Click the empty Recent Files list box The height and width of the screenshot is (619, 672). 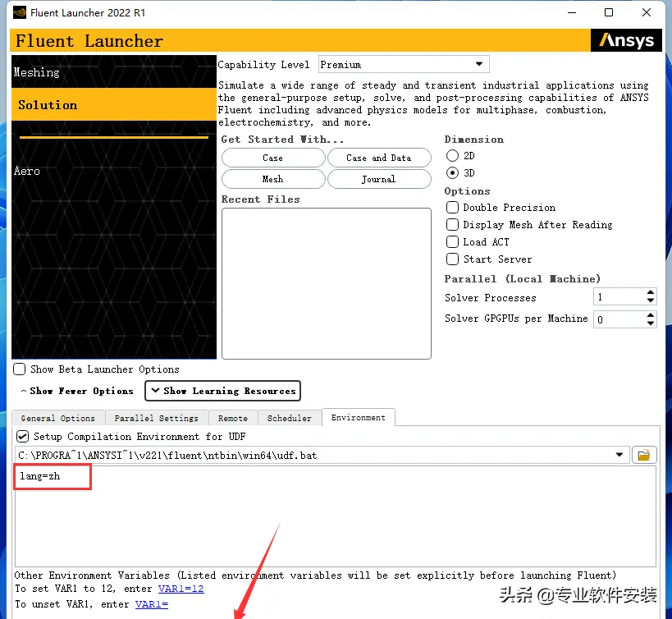tap(326, 283)
